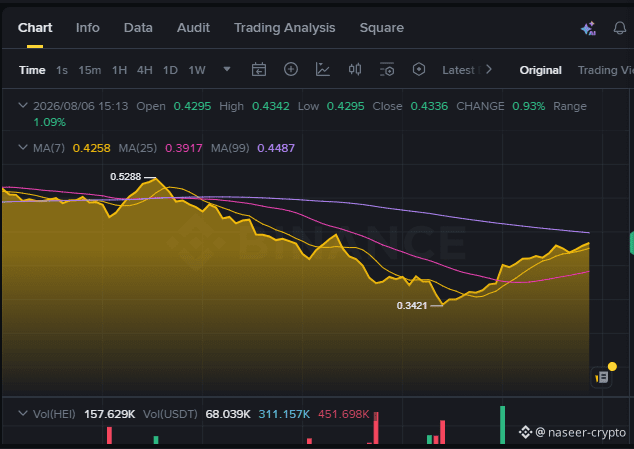Click the add indicator plus-circle icon

point(291,70)
